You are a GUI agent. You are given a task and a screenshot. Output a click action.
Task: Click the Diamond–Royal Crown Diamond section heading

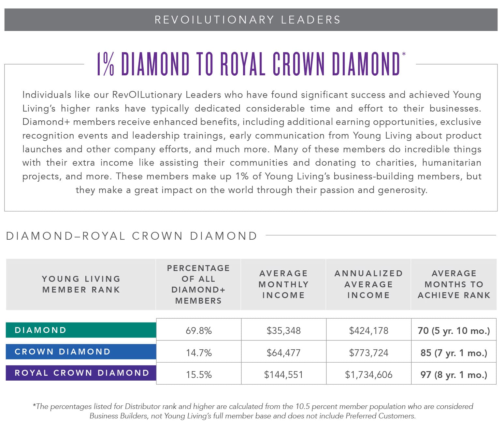[x=132, y=236]
